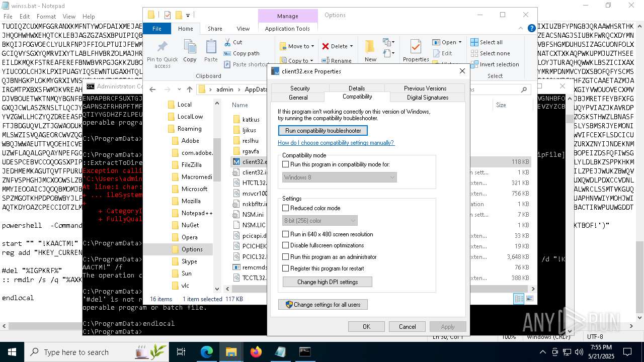Check Register this program for restart
This screenshot has width=644, height=362.
coord(285,268)
